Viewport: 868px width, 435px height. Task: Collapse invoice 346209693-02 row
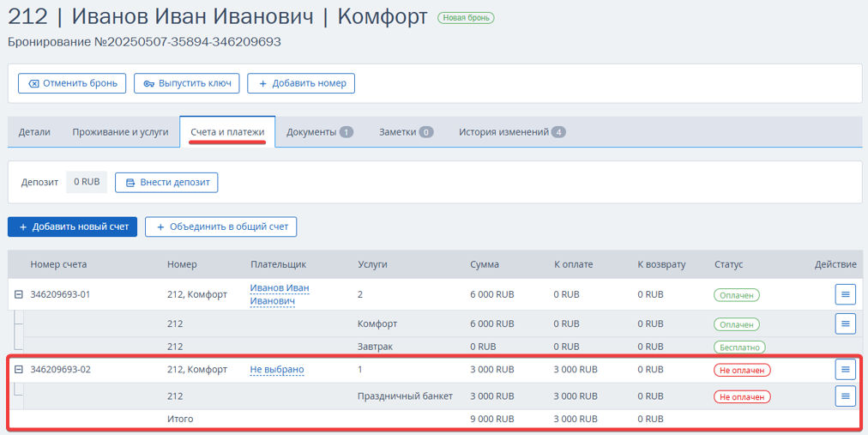coord(18,369)
